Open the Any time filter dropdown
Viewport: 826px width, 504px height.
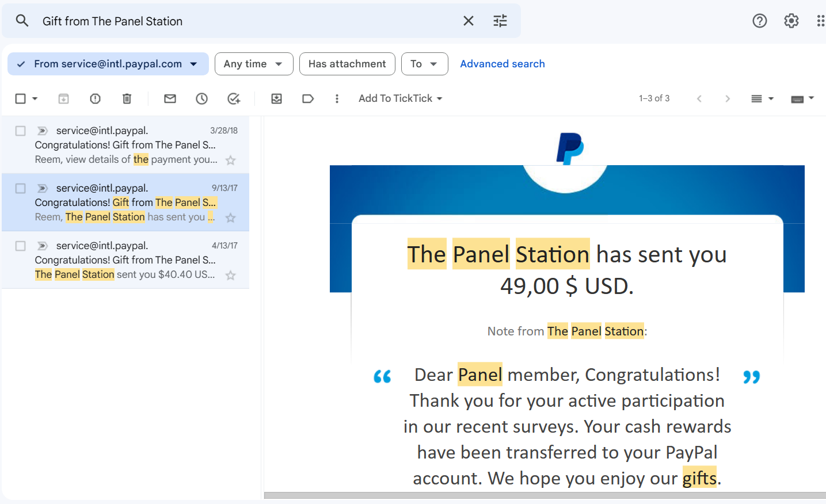(254, 64)
